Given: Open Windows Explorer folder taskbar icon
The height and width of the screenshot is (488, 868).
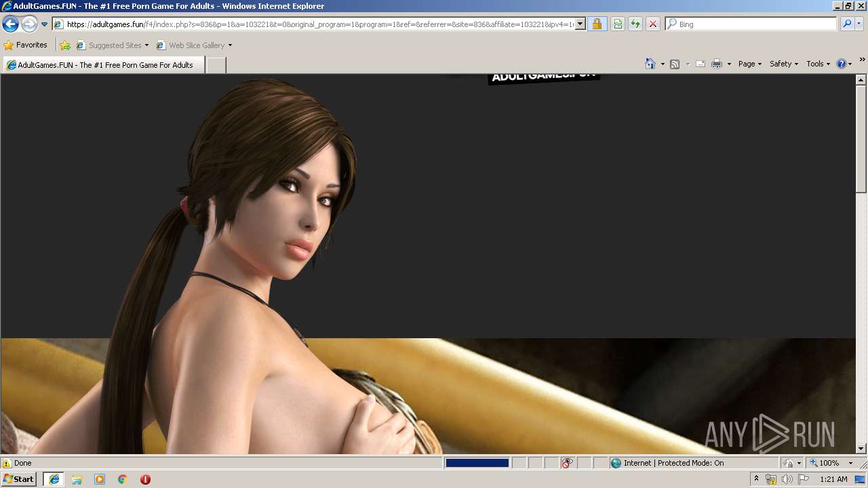Looking at the screenshot, I should coord(77,479).
